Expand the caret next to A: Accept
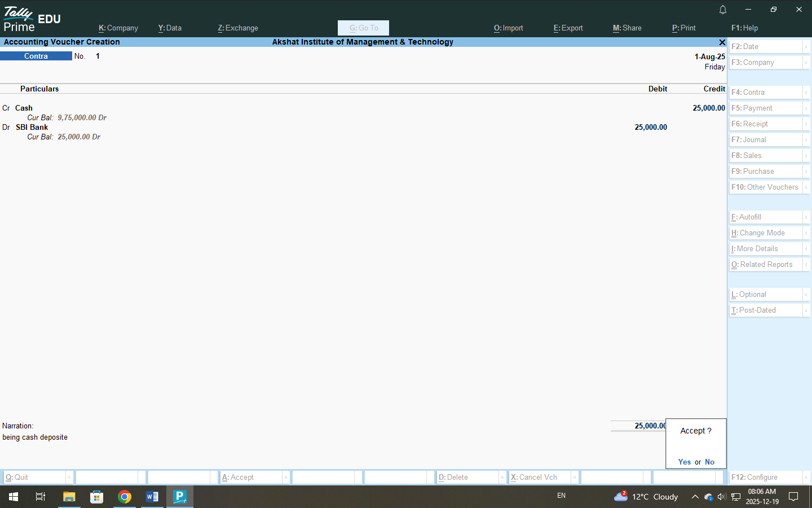 click(286, 478)
